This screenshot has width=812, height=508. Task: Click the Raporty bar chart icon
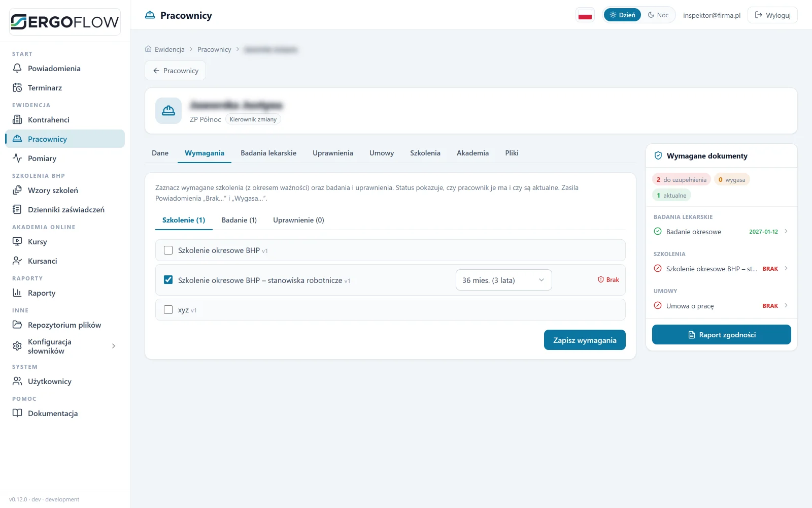point(17,293)
